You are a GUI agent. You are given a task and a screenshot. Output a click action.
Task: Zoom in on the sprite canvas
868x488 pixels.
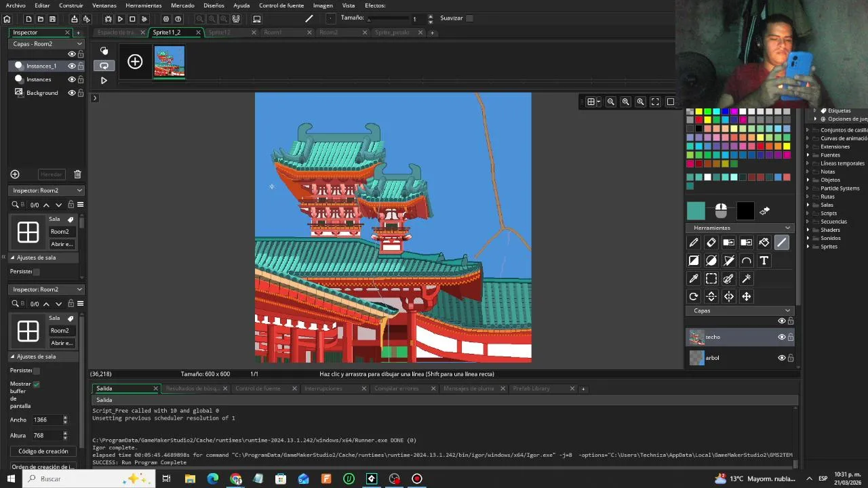(x=640, y=102)
